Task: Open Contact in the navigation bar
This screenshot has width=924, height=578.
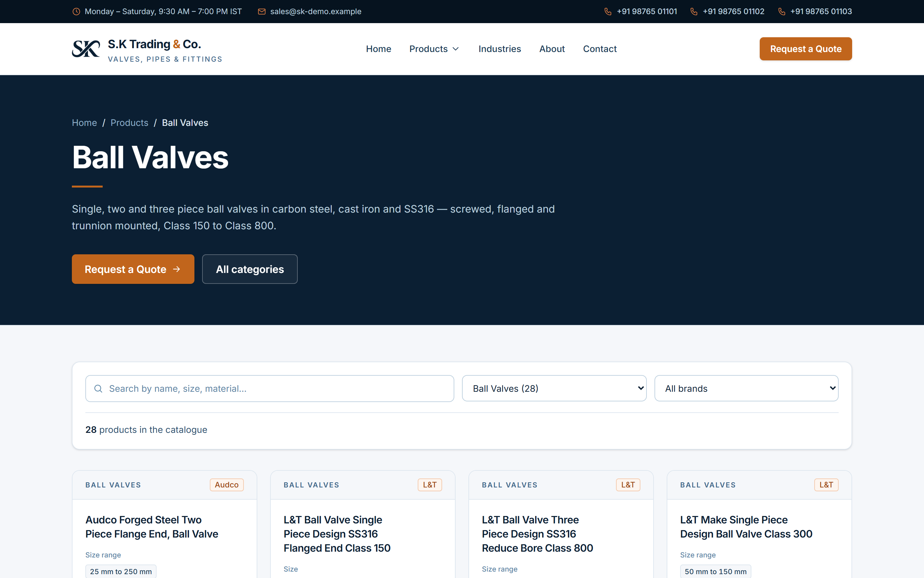Action: click(599, 49)
